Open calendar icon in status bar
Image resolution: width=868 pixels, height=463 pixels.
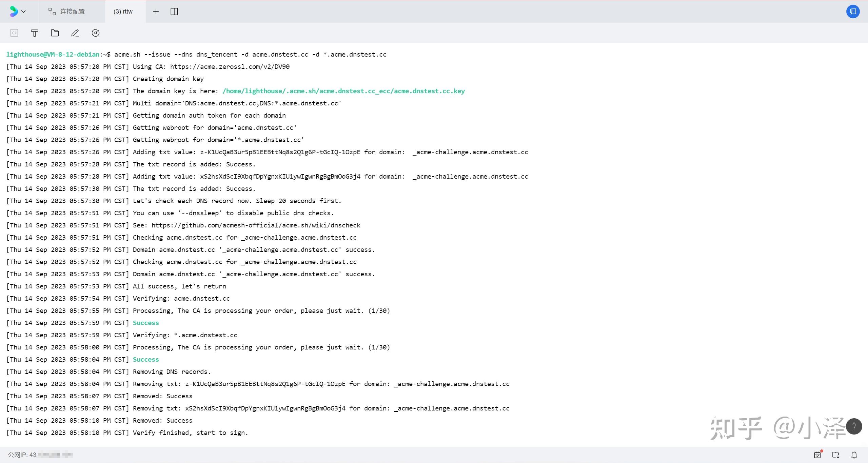[818, 455]
